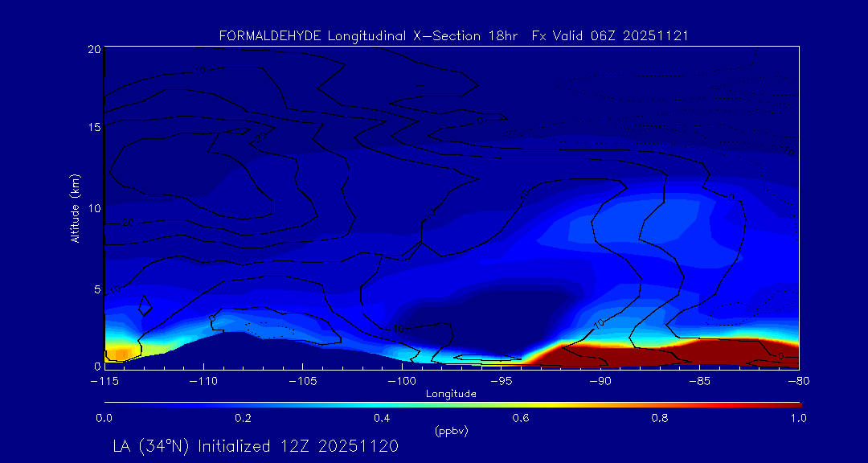Click the Longitude axis label

pyautogui.click(x=451, y=394)
